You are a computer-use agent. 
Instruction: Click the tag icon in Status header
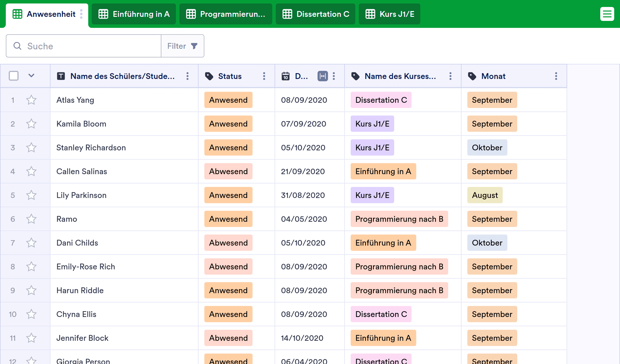coord(209,76)
